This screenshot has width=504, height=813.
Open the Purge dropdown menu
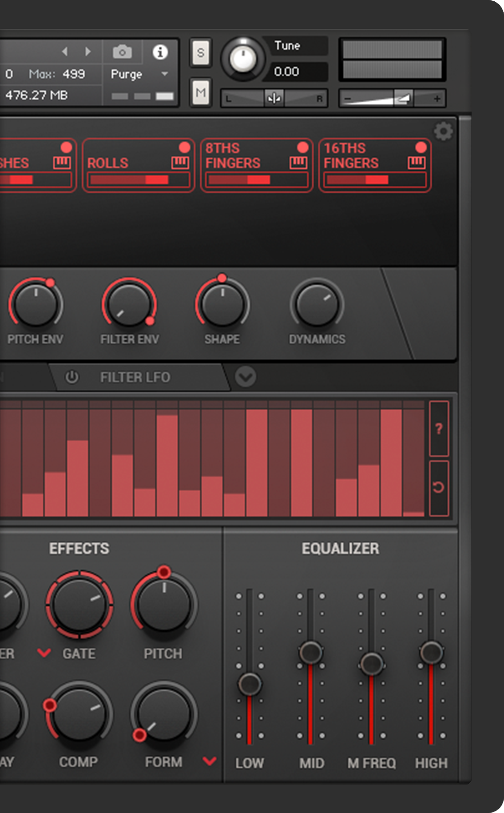(x=139, y=74)
